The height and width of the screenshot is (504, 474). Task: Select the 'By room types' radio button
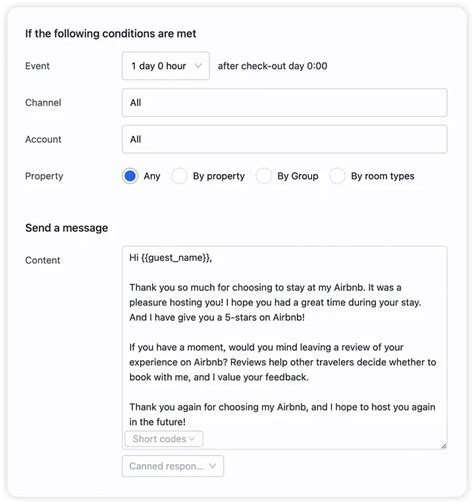coord(337,176)
